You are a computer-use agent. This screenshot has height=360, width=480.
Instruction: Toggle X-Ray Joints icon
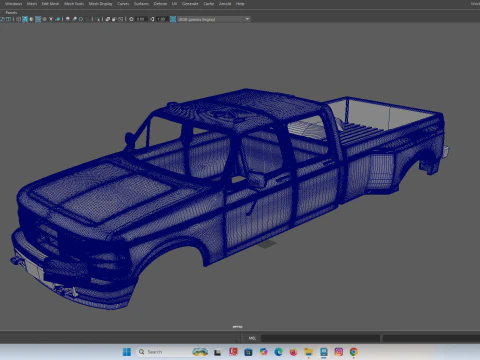click(x=121, y=19)
